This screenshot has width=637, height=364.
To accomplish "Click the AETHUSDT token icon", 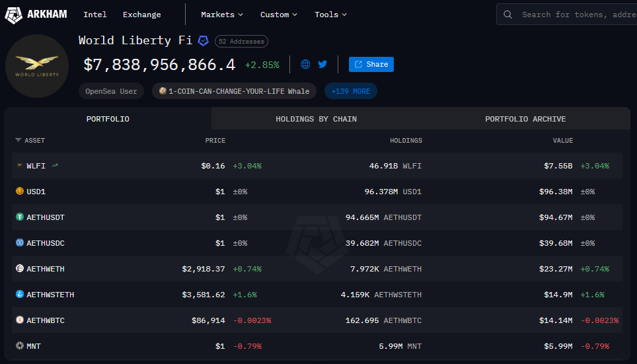I will (20, 217).
